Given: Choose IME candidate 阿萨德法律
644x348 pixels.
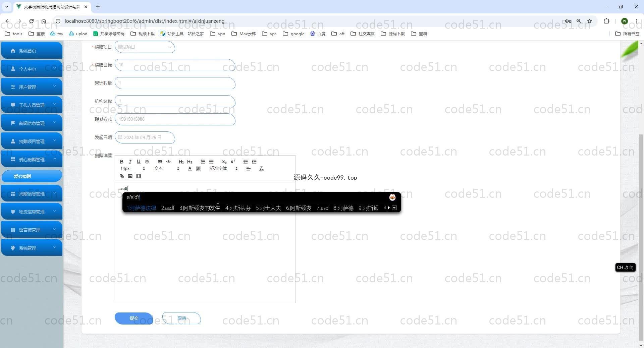Looking at the screenshot, I should tap(142, 208).
